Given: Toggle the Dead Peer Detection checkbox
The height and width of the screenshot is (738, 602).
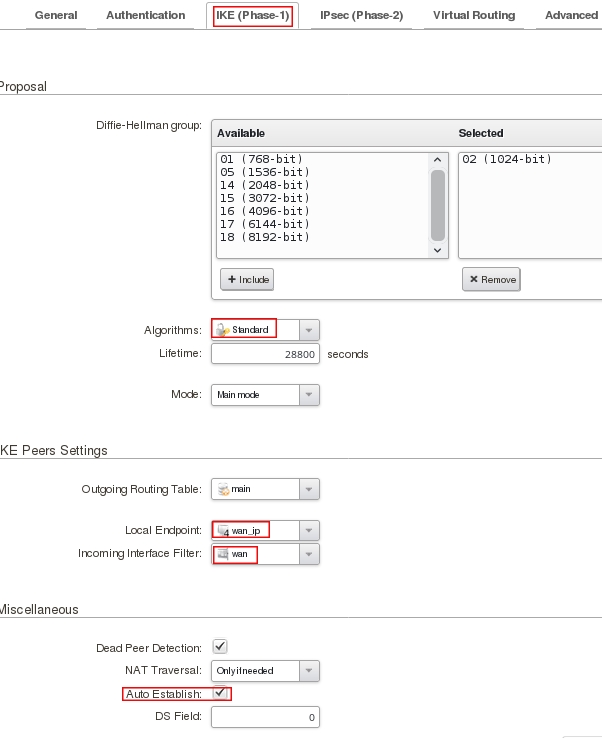Looking at the screenshot, I should 220,647.
